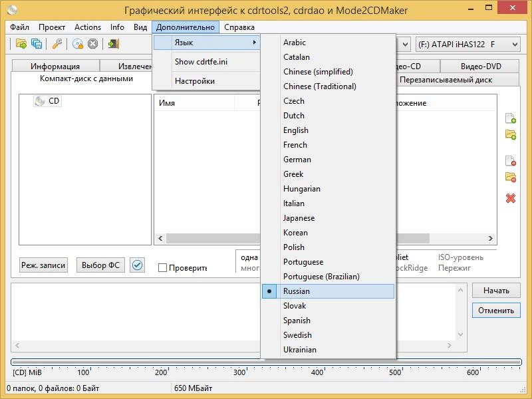
Task: Select the checked Russian language option
Action: coord(328,291)
